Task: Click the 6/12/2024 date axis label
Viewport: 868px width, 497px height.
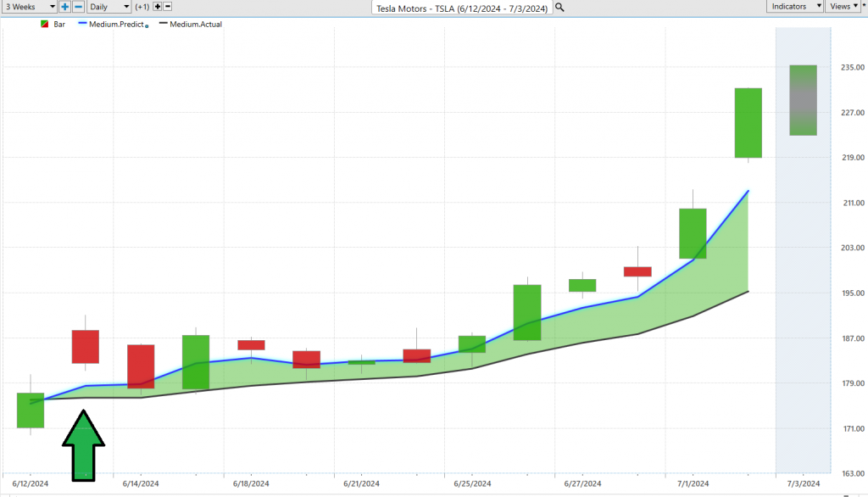Action: 30,483
